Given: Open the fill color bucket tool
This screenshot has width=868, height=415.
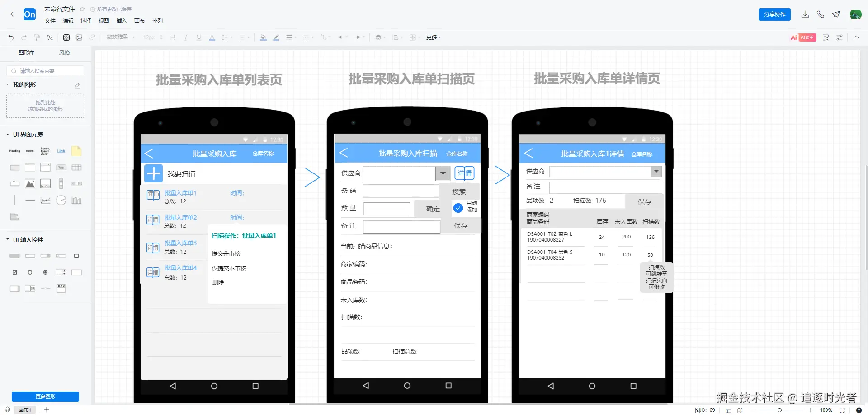Looking at the screenshot, I should pyautogui.click(x=263, y=37).
